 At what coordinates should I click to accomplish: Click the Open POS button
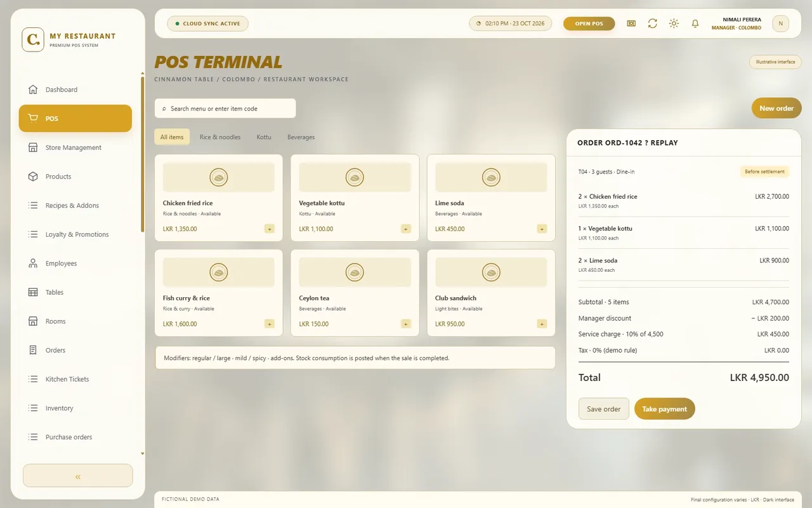589,23
